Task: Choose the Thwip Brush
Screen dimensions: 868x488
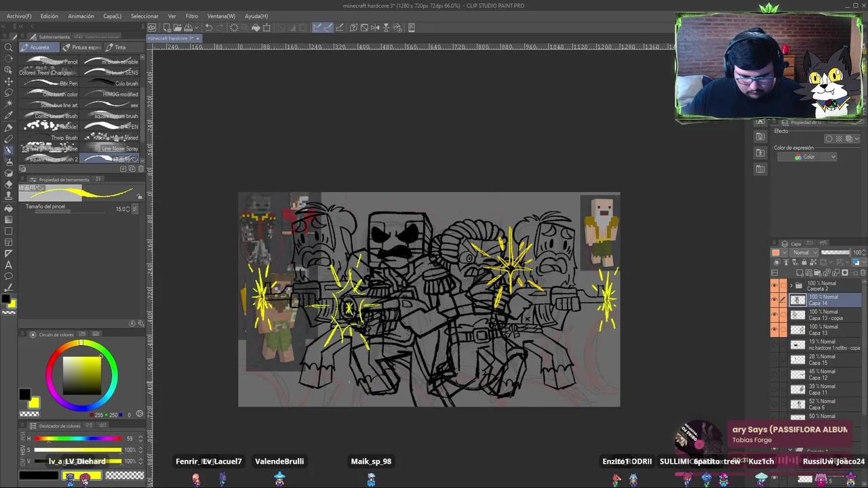Action: [49, 138]
